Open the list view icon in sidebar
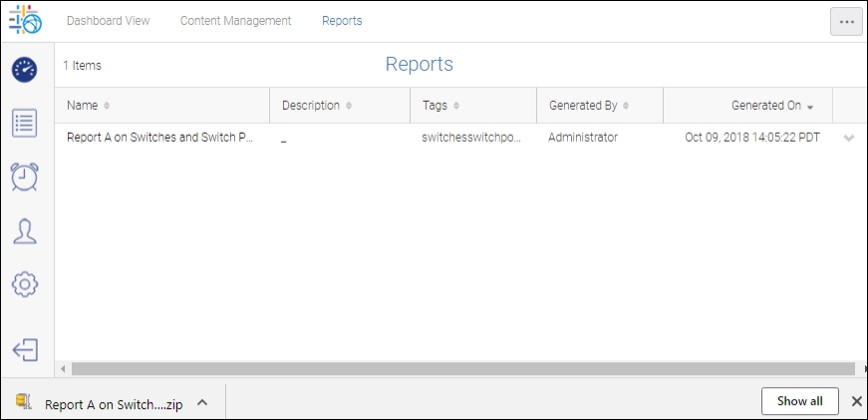This screenshot has height=420, width=868. 25,124
